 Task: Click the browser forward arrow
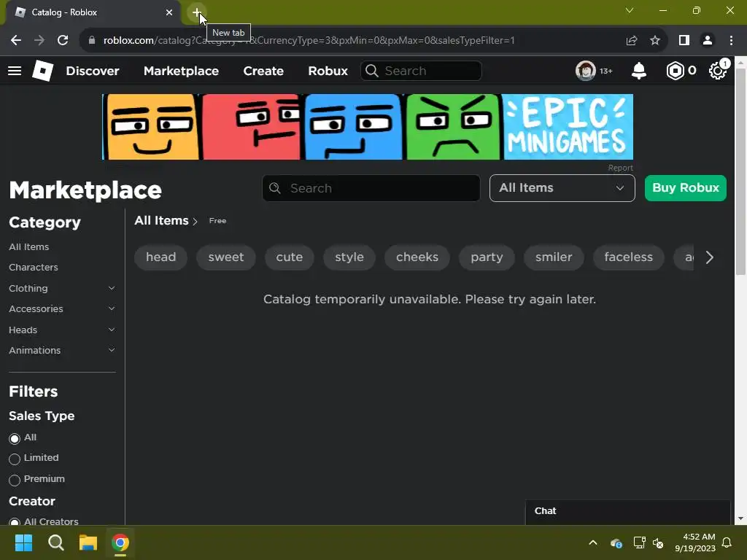click(x=39, y=41)
